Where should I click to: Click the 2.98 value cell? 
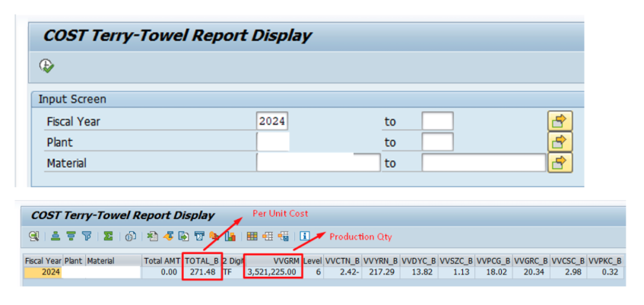click(569, 272)
